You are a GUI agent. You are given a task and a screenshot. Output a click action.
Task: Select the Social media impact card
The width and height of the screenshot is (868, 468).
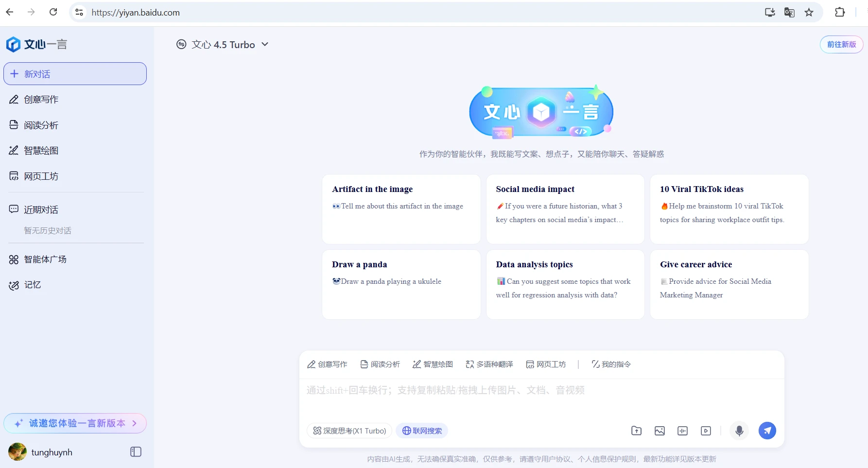[x=565, y=209]
